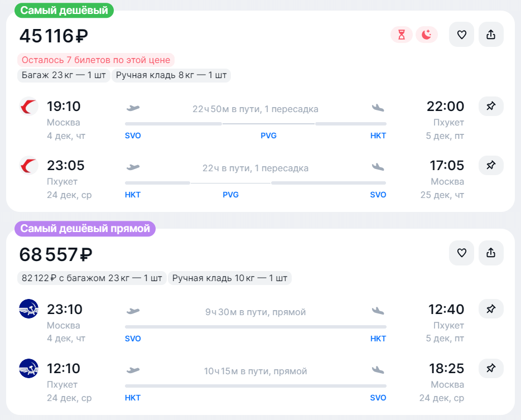Add the 45 116 ₽ ticket to favorites
The image size is (521, 420).
coord(461,35)
